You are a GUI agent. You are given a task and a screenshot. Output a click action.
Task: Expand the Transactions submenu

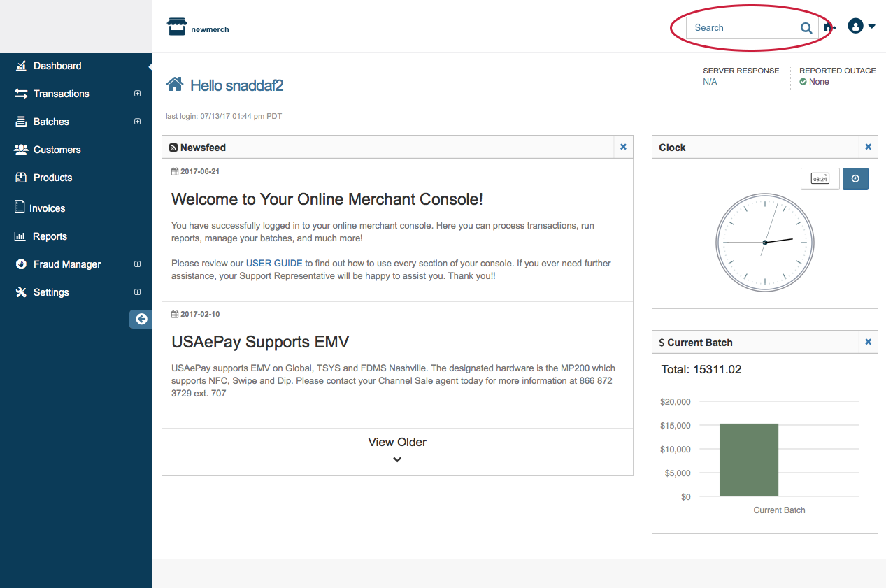pos(138,94)
